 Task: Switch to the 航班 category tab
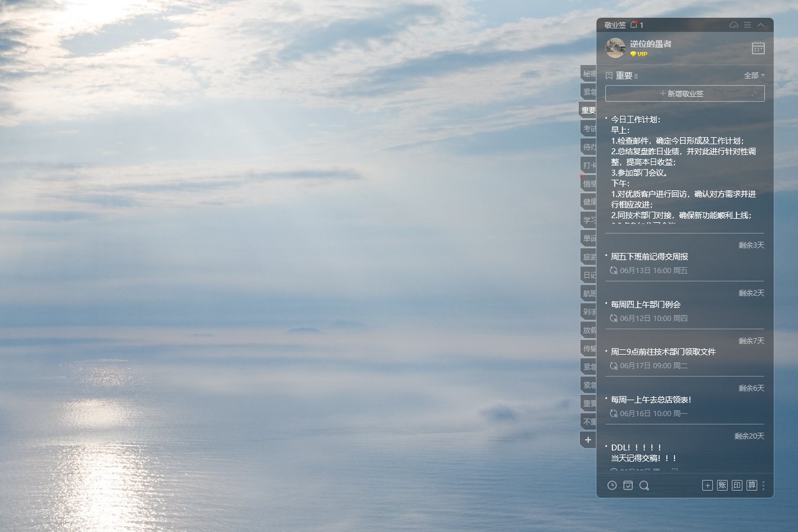click(588, 294)
